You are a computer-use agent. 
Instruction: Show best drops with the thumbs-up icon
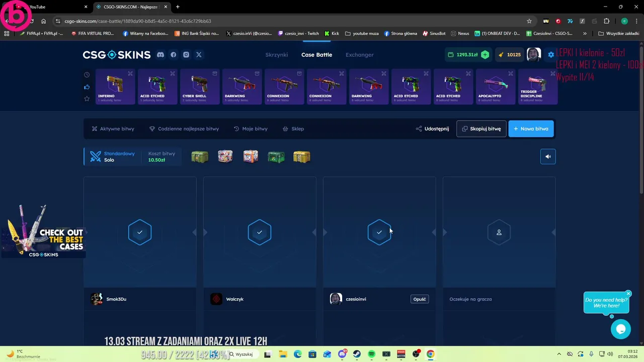click(87, 87)
